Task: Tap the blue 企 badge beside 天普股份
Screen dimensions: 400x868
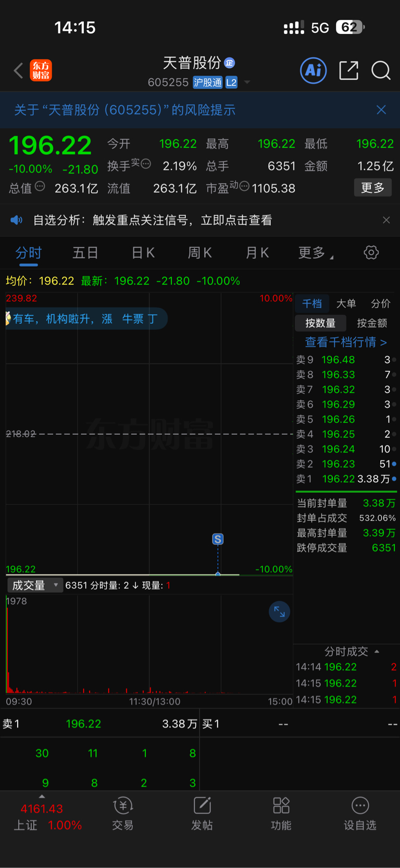Action: 229,63
